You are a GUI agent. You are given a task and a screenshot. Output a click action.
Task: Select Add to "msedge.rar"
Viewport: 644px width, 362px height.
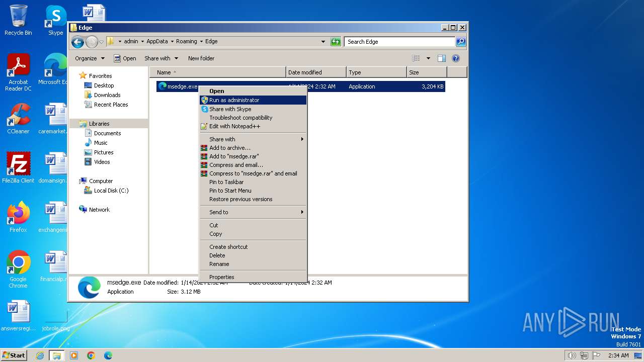pyautogui.click(x=253, y=156)
